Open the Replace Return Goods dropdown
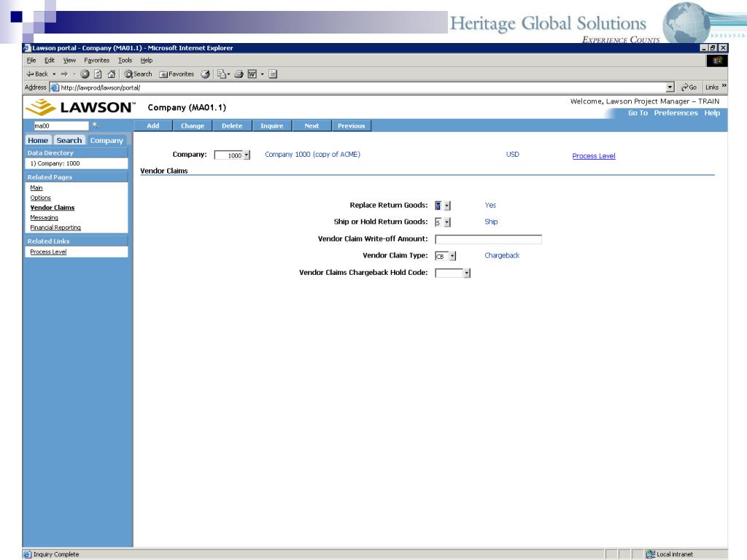The height and width of the screenshot is (560, 747). click(x=447, y=206)
